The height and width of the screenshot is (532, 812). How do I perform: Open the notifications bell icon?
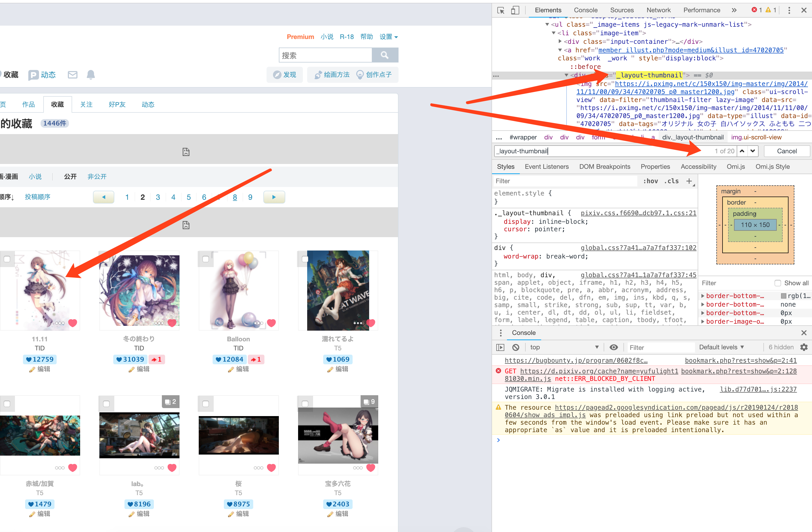pyautogui.click(x=90, y=75)
